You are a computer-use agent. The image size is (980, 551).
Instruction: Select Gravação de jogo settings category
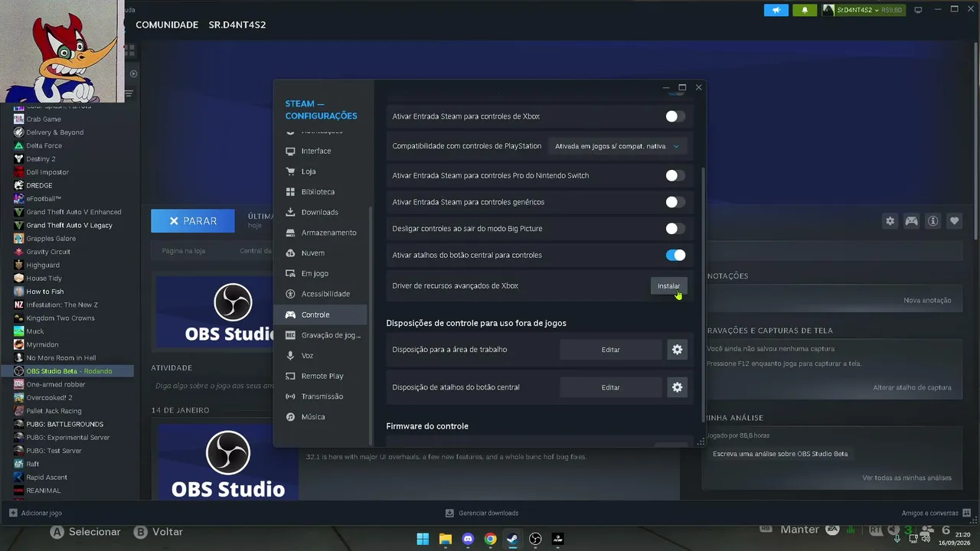322,335
